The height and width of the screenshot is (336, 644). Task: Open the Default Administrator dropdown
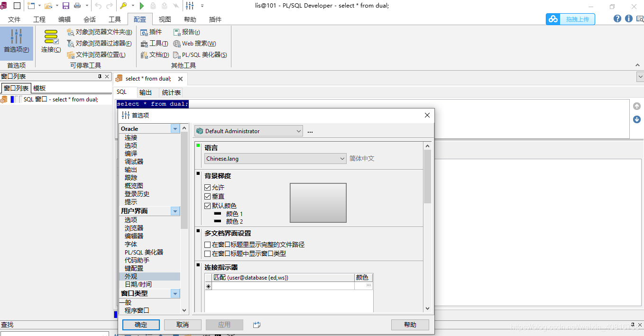(x=248, y=131)
